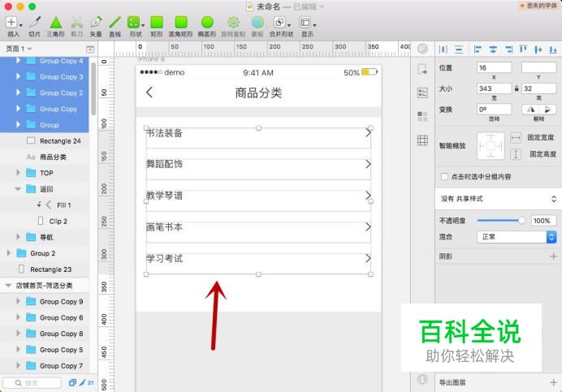Select the Rectangle 24 layer

point(45,141)
